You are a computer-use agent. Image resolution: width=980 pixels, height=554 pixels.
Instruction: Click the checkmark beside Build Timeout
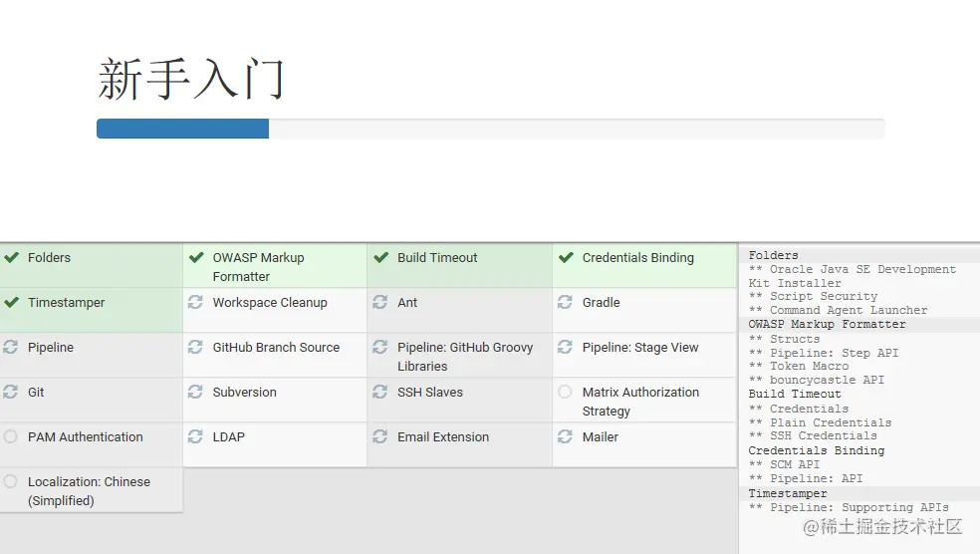tap(381, 258)
